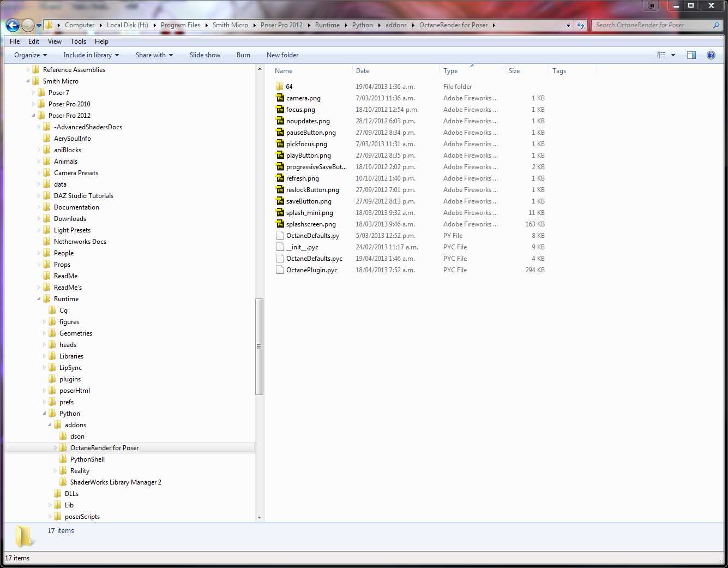Screen dimensions: 728x568
Task: Sort files by Size column
Action: 527,71
